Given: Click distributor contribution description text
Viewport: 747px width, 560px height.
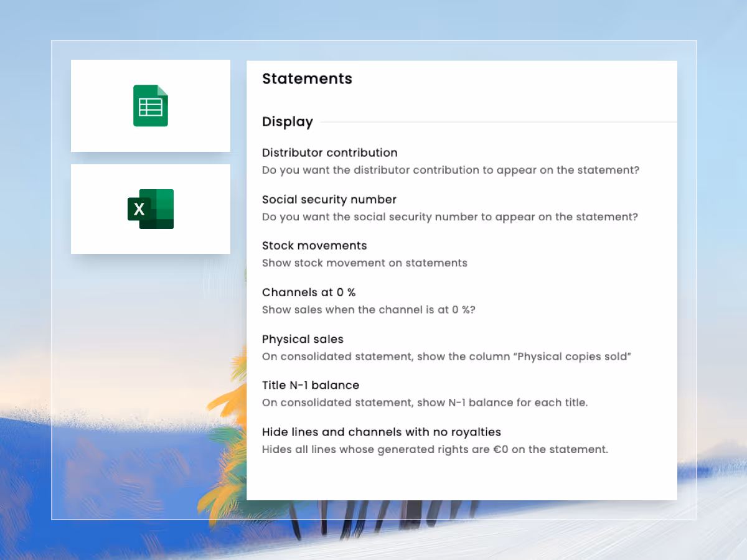Looking at the screenshot, I should coord(451,170).
